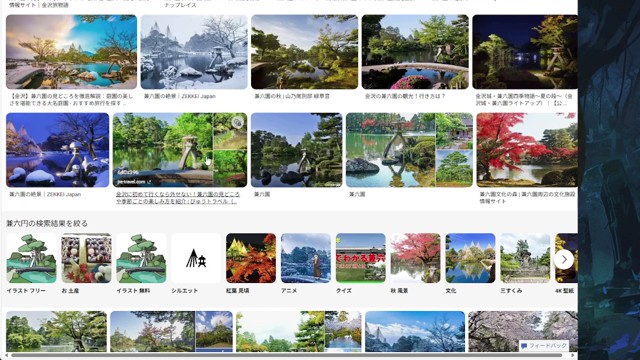Open the underlined travel article link under lantern image
This screenshot has width=640, height=360.
click(x=178, y=198)
